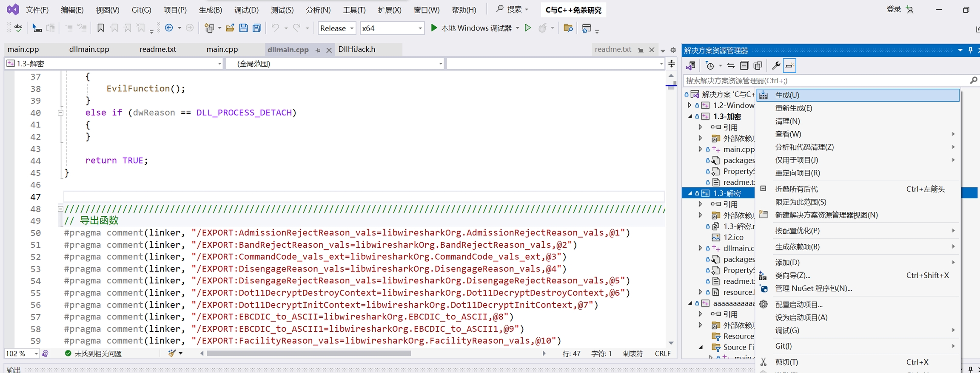Viewport: 980px width, 373px height.
Task: Click the Navigate Backward arrow icon
Action: pyautogui.click(x=169, y=28)
